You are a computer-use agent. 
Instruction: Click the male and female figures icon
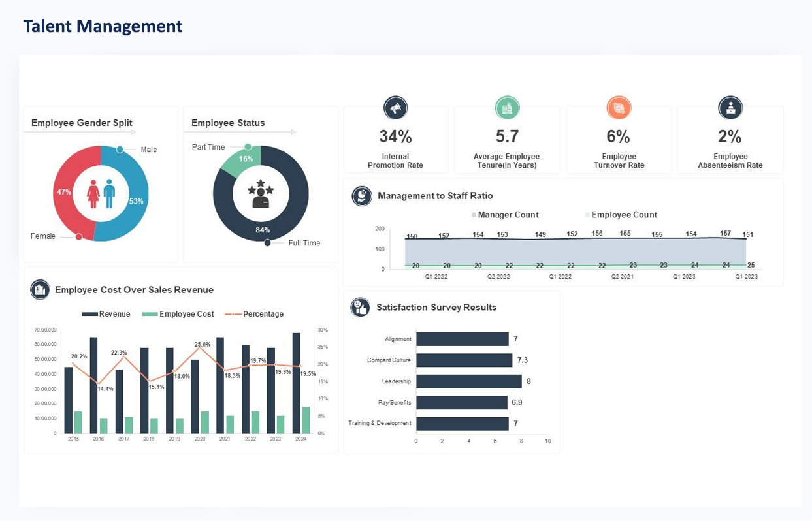(101, 194)
